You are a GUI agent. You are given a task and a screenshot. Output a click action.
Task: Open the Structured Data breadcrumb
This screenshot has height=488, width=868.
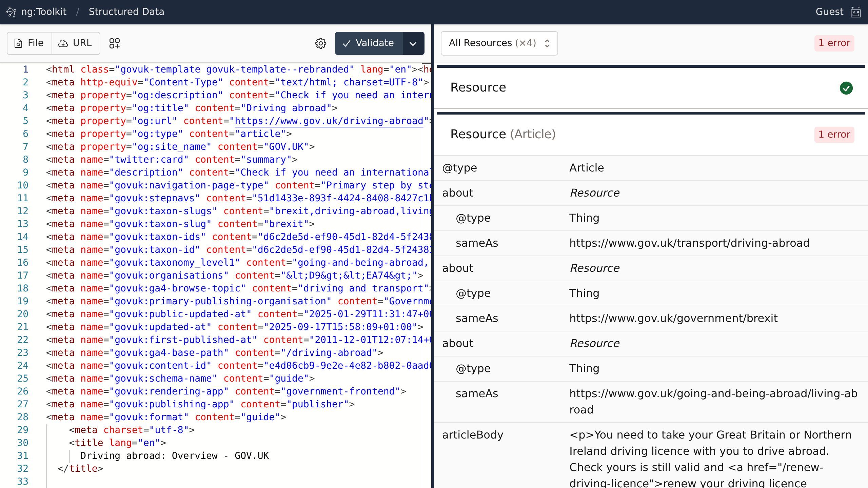[x=126, y=12]
